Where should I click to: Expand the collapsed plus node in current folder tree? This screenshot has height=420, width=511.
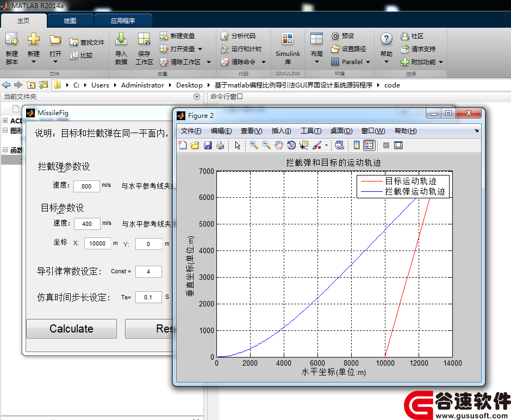point(5,120)
